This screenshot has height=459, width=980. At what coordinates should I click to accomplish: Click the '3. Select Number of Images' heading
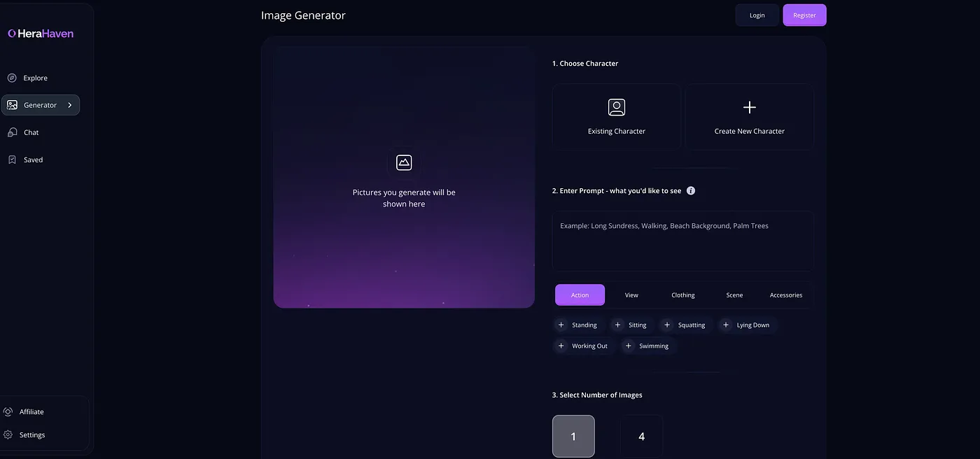pos(597,395)
